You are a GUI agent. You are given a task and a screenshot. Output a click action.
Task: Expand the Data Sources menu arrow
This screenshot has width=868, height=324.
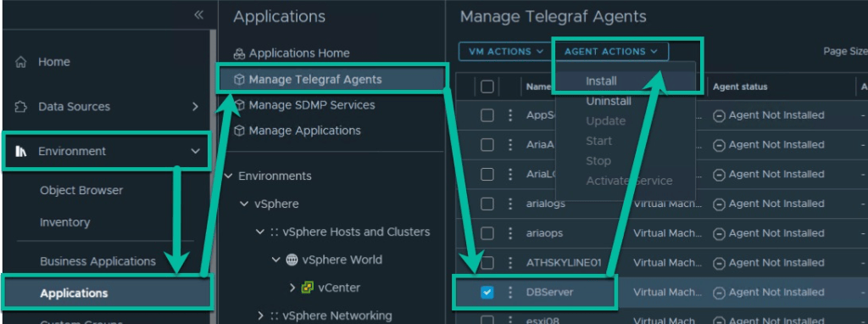[195, 106]
